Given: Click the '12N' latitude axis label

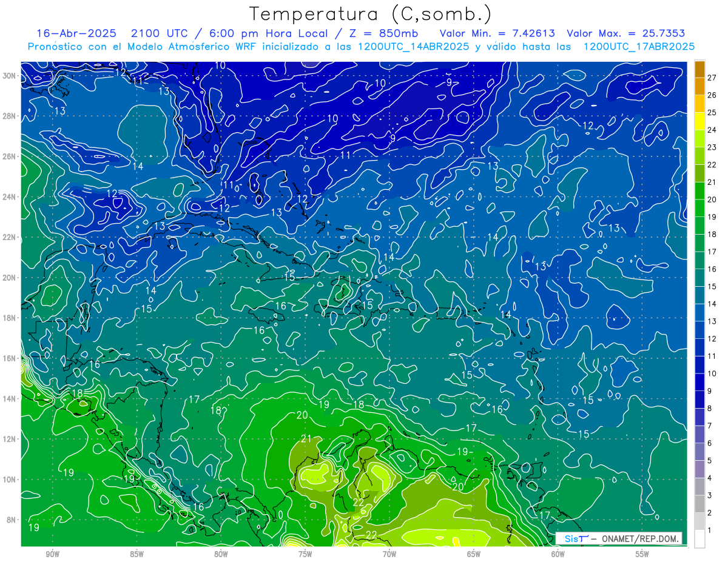Looking at the screenshot, I should coord(9,438).
